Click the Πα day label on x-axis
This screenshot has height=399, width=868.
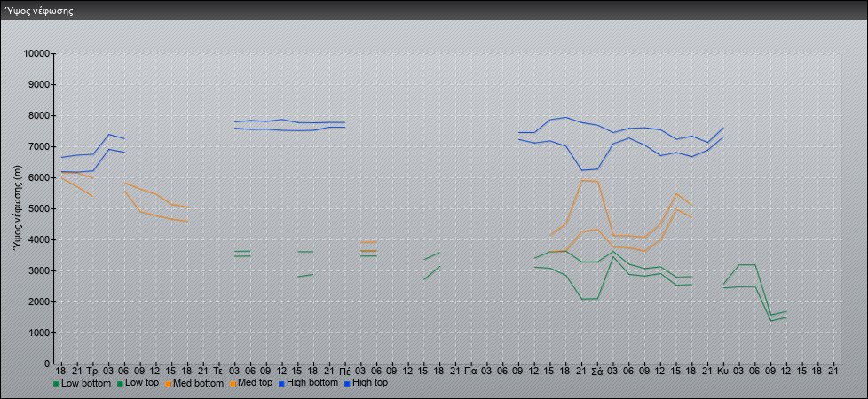coord(471,371)
